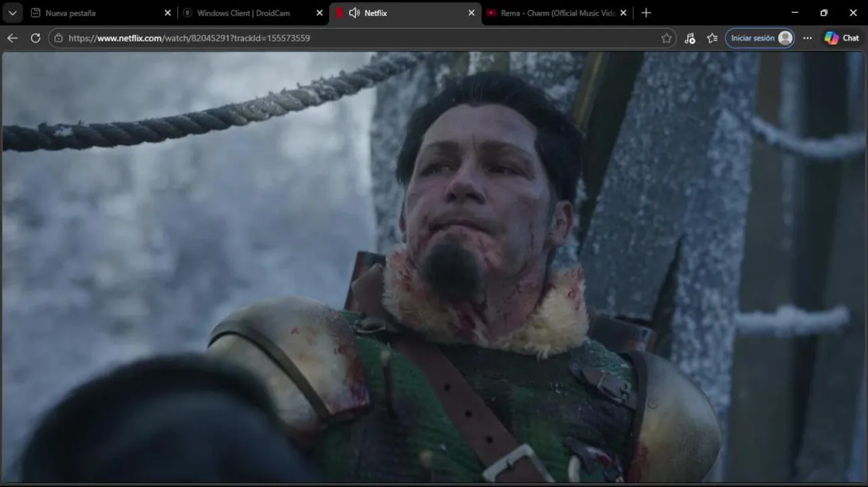This screenshot has height=487, width=868.
Task: Click the Iniciar sesión profile button
Action: point(761,38)
